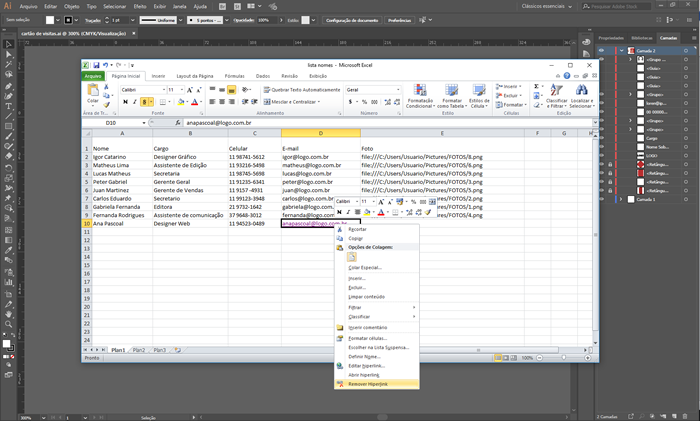Select the Rotate tool in Illustrator
700x421 pixels.
8,168
